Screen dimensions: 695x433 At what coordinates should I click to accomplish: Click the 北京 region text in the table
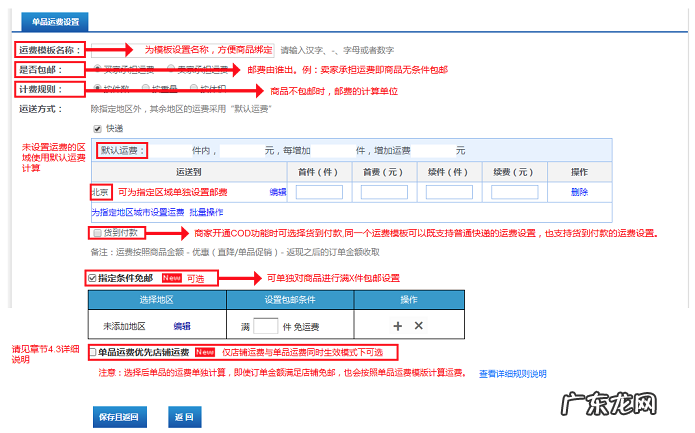click(101, 192)
